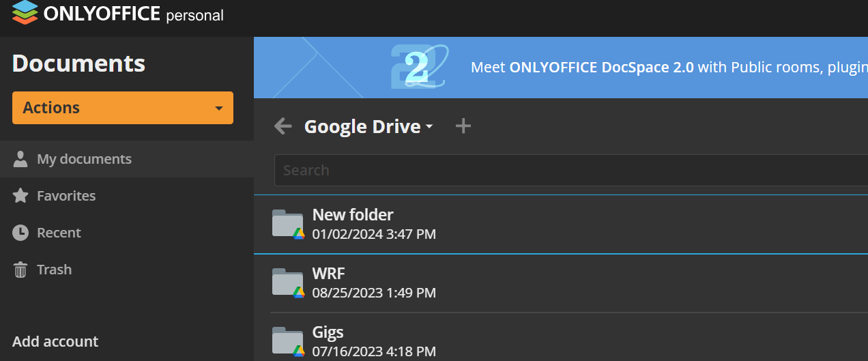Click into the Search field
Image resolution: width=868 pixels, height=361 pixels.
coord(571,170)
